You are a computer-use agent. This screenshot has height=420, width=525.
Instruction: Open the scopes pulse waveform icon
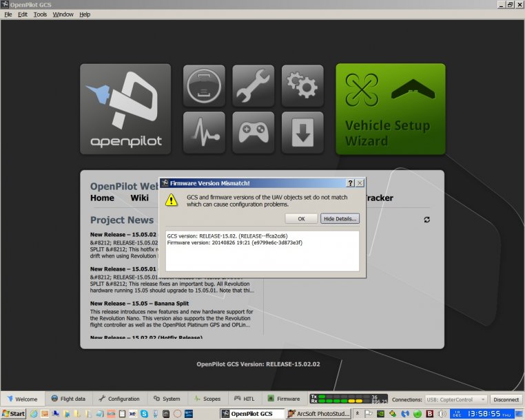click(x=204, y=132)
